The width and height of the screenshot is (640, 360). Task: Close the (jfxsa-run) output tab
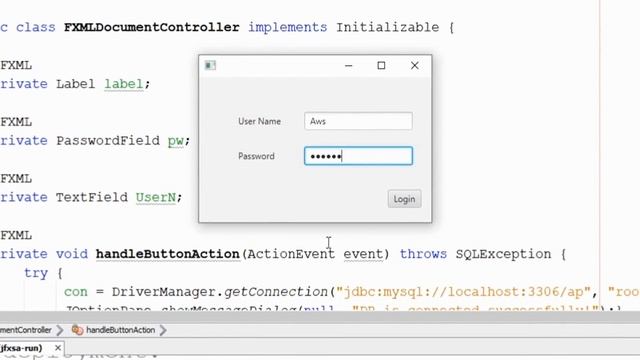coord(58,348)
